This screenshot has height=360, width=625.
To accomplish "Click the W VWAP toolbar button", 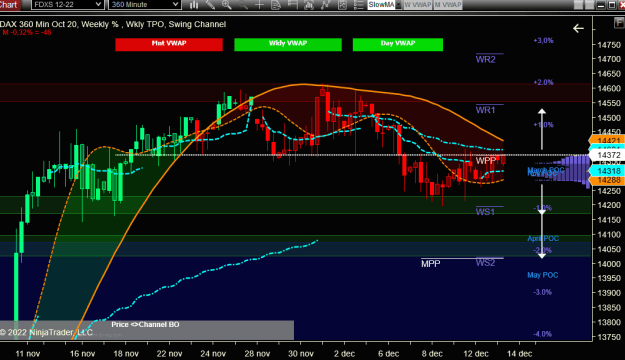I will tap(418, 5).
